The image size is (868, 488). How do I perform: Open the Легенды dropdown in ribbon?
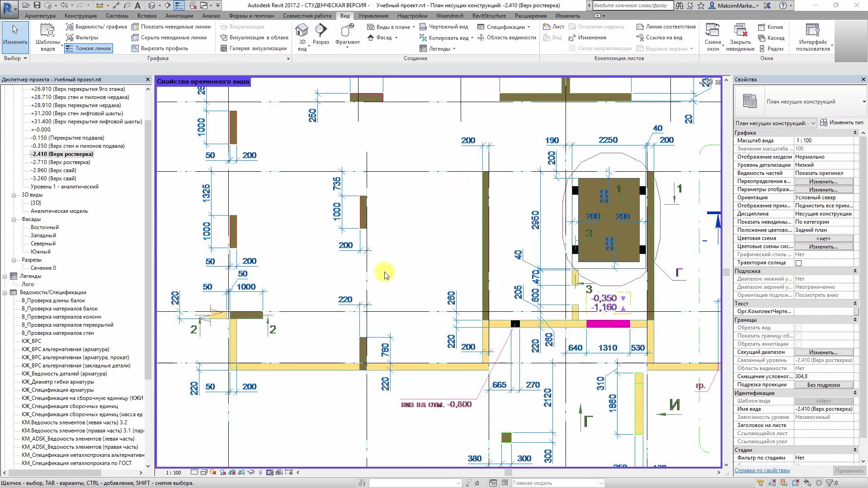click(x=438, y=48)
